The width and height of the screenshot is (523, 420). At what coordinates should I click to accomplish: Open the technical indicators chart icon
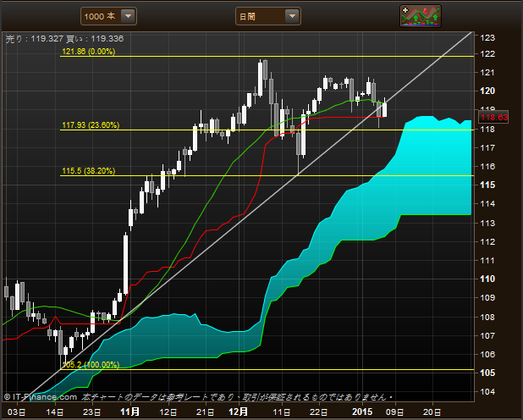coord(421,16)
